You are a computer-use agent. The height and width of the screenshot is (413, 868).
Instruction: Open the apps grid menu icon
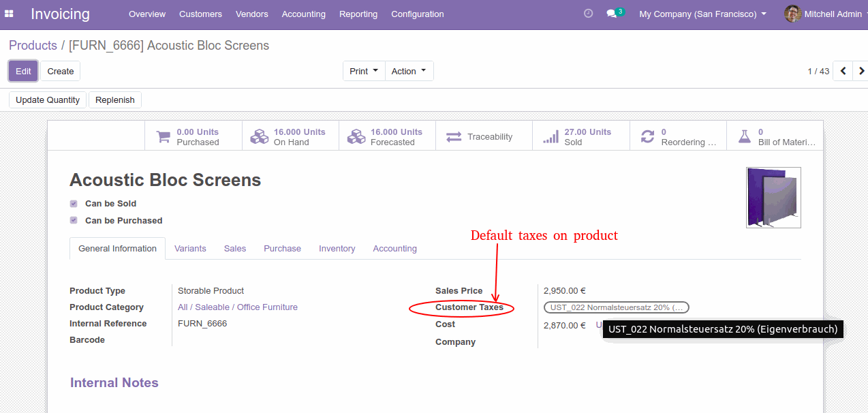click(10, 14)
